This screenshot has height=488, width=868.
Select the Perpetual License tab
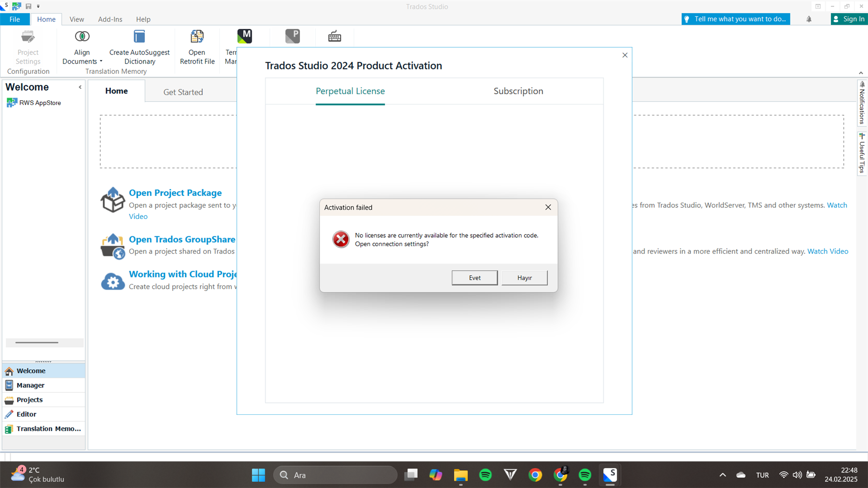coord(350,91)
